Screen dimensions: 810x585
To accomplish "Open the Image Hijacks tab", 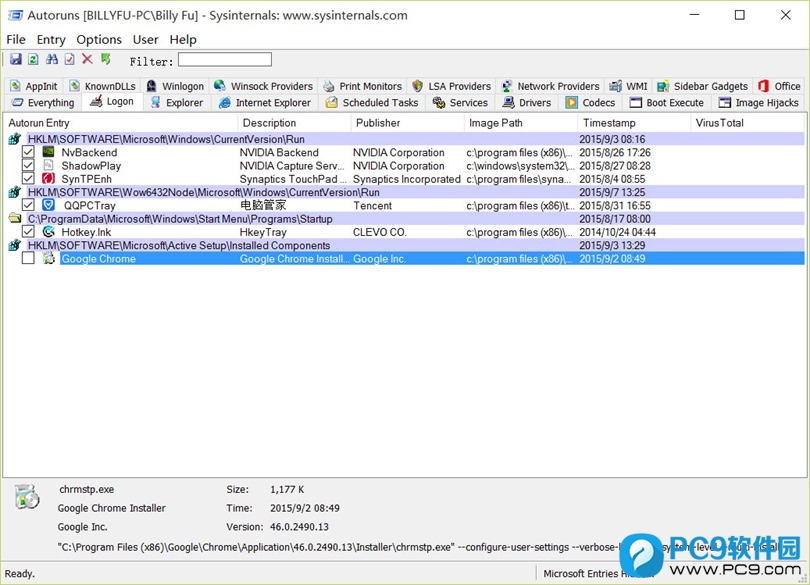I will tap(759, 103).
